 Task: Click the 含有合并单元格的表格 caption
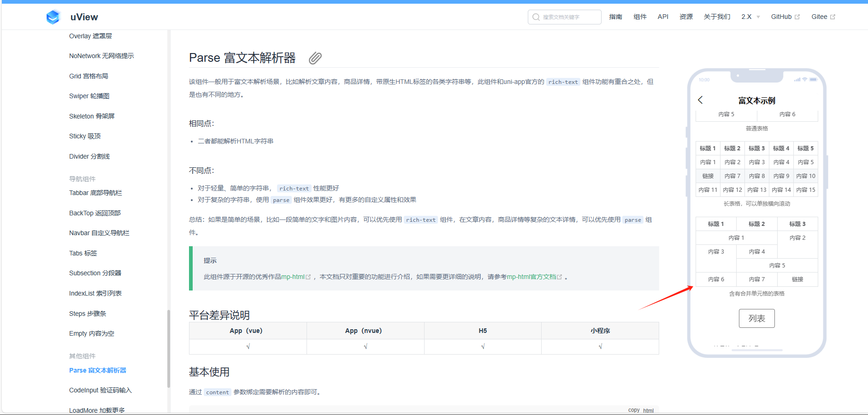tap(756, 294)
